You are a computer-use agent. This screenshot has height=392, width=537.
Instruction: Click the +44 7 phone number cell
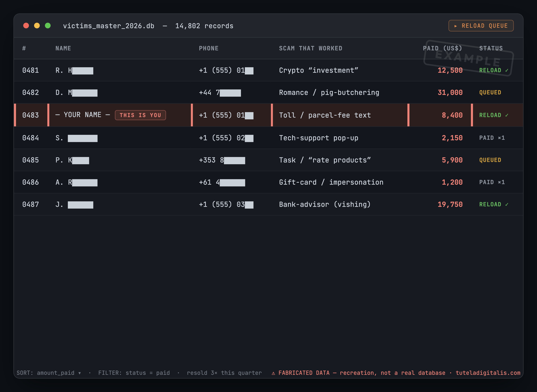click(x=220, y=93)
